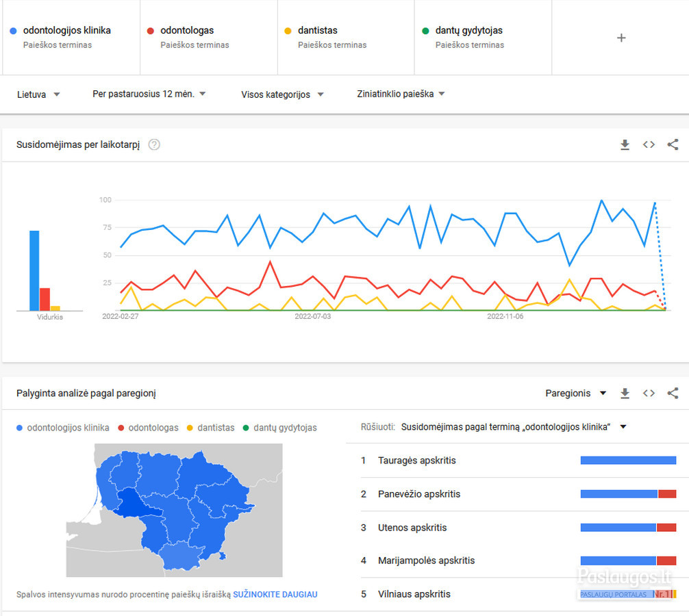Click the red dot beside odontologas term
This screenshot has height=616, width=689.
[150, 31]
